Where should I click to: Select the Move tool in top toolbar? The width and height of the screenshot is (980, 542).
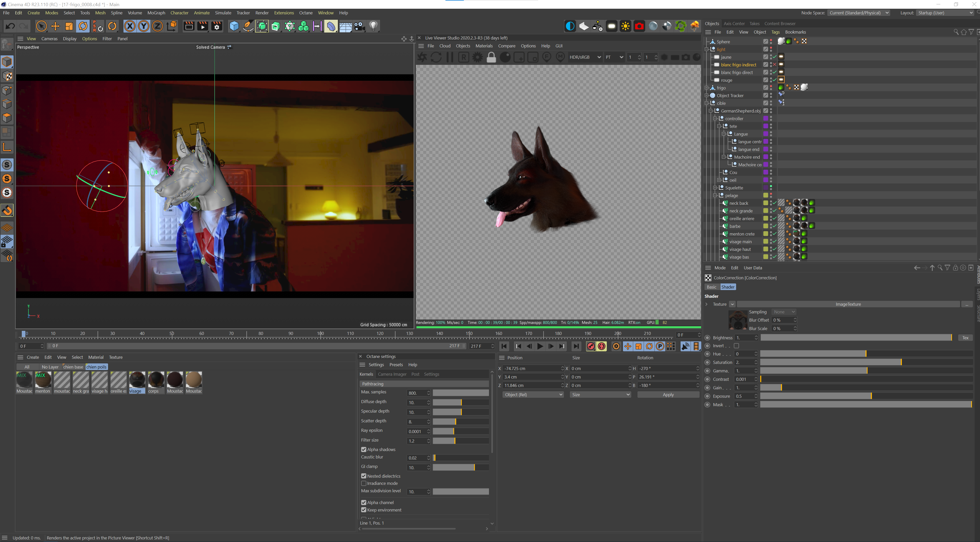coord(55,26)
